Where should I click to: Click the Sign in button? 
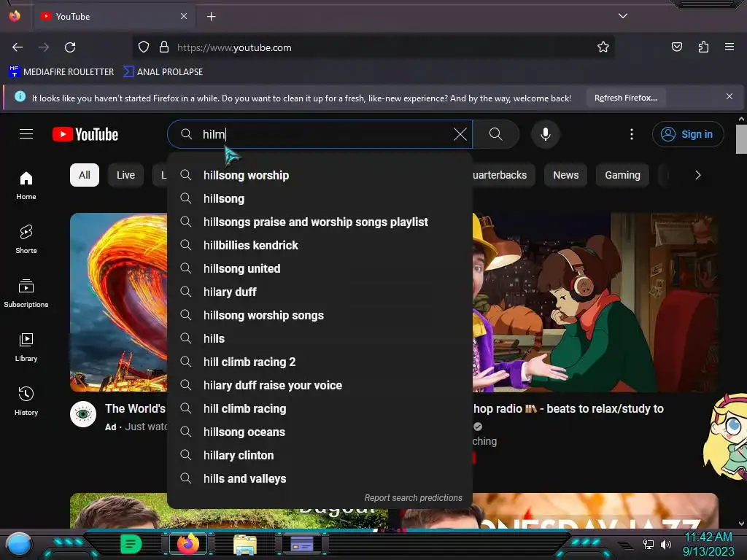pos(688,134)
